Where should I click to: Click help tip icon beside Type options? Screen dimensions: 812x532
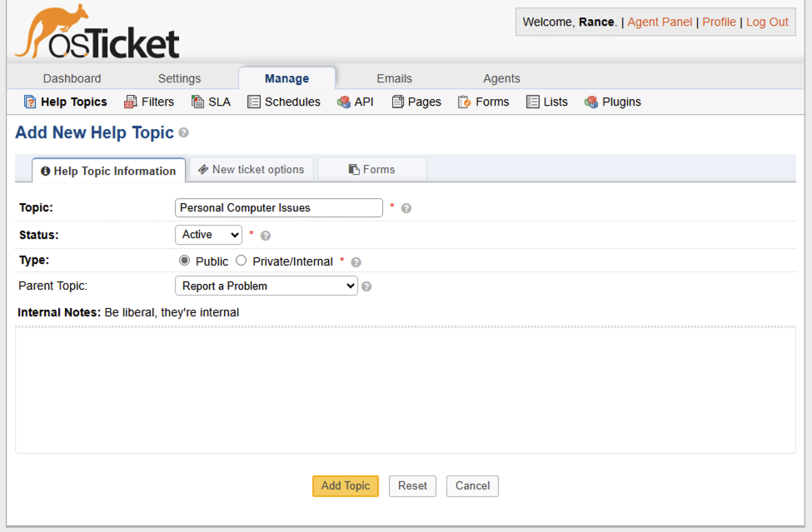(x=356, y=262)
